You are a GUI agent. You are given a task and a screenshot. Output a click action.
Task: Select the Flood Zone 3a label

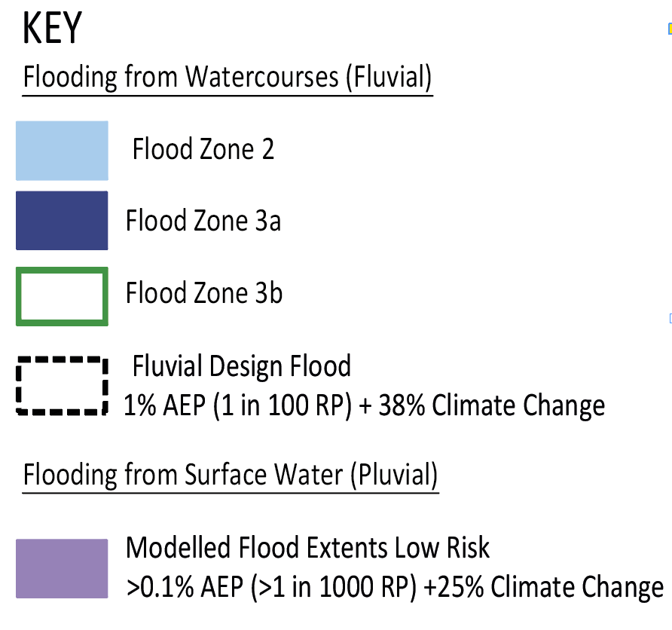203,220
